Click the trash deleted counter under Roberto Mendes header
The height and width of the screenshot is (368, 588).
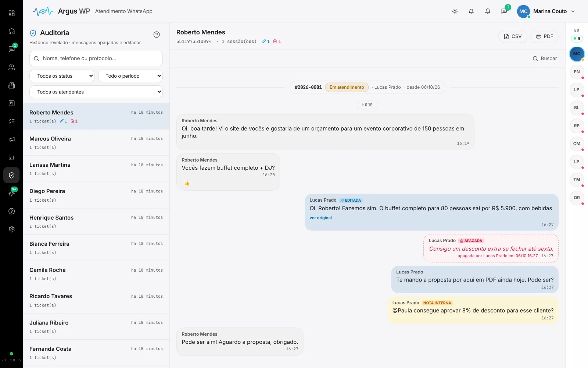click(277, 41)
